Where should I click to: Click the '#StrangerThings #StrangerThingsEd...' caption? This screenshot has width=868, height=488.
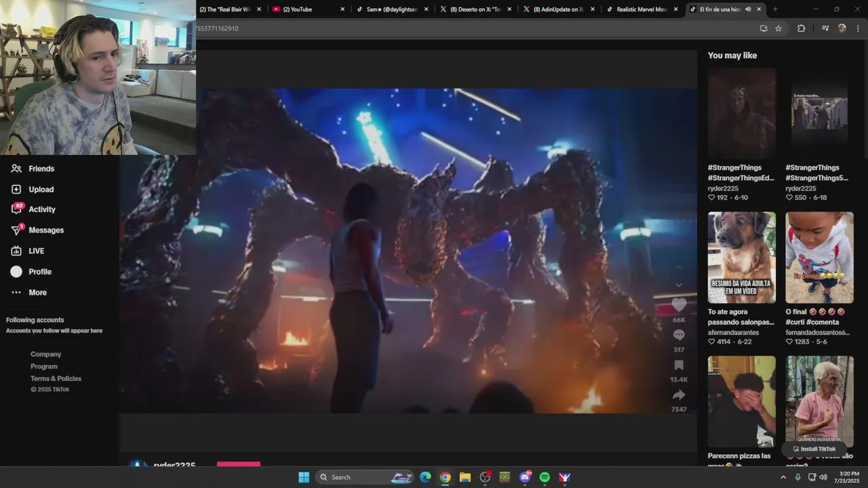(x=741, y=173)
